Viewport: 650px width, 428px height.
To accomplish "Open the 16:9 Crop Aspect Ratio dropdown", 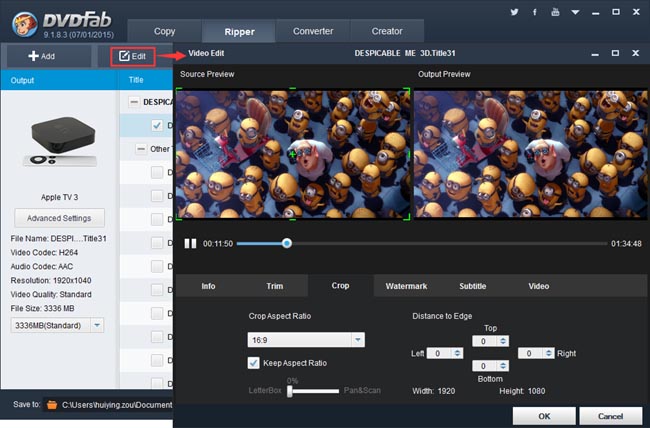I will tap(306, 340).
